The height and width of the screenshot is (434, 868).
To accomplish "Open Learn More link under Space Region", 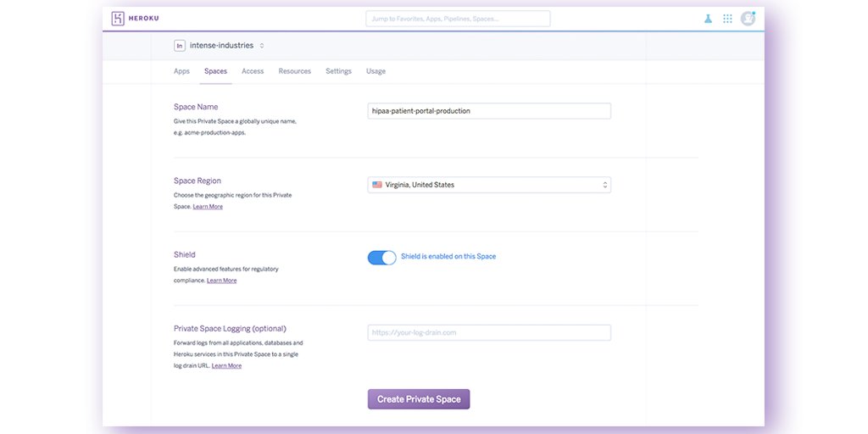I will [x=208, y=207].
